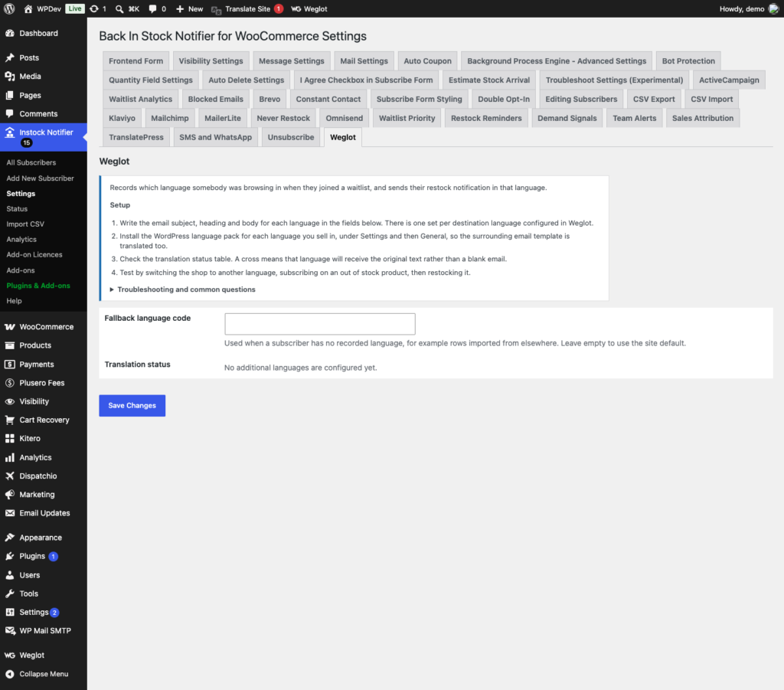Click the Cart Recovery cart icon

[x=9, y=420]
